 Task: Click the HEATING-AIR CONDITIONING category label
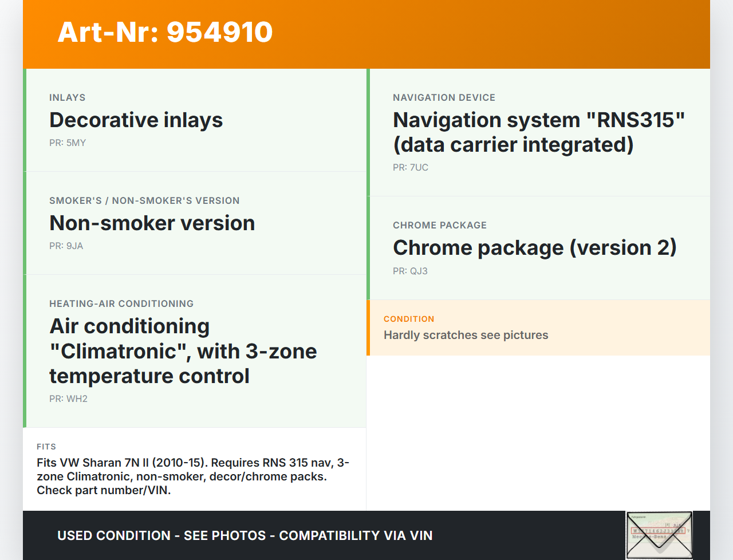[121, 304]
